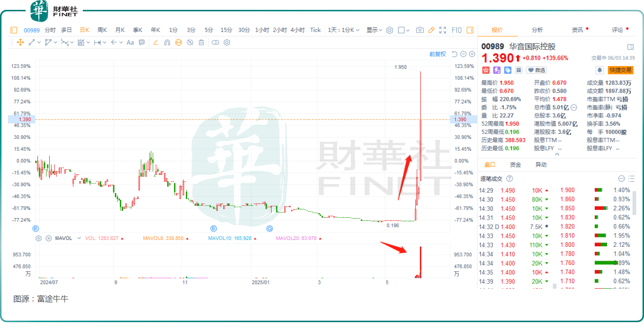Viewport: 644px width, 332px height.
Task: Delete drawings with the trash icon
Action: point(201,42)
